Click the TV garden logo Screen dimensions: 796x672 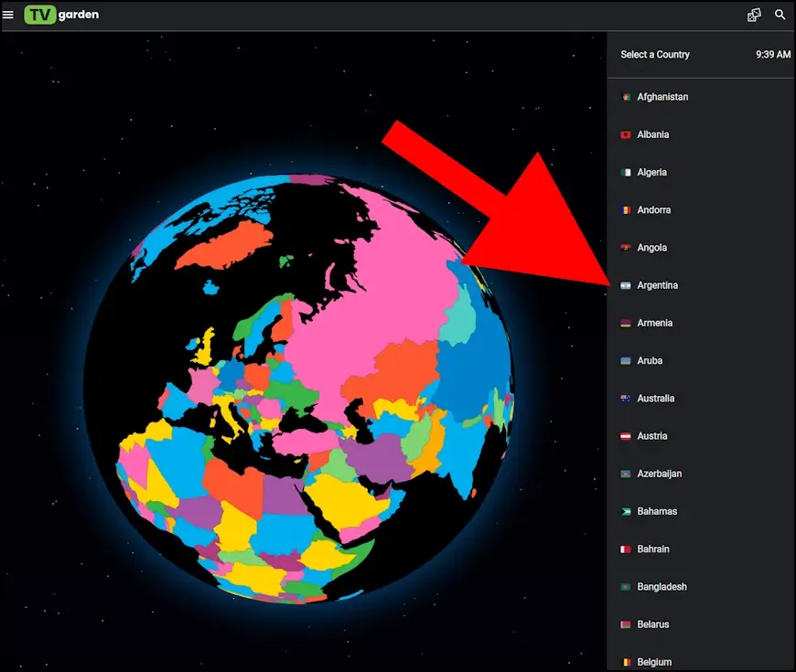[x=61, y=15]
